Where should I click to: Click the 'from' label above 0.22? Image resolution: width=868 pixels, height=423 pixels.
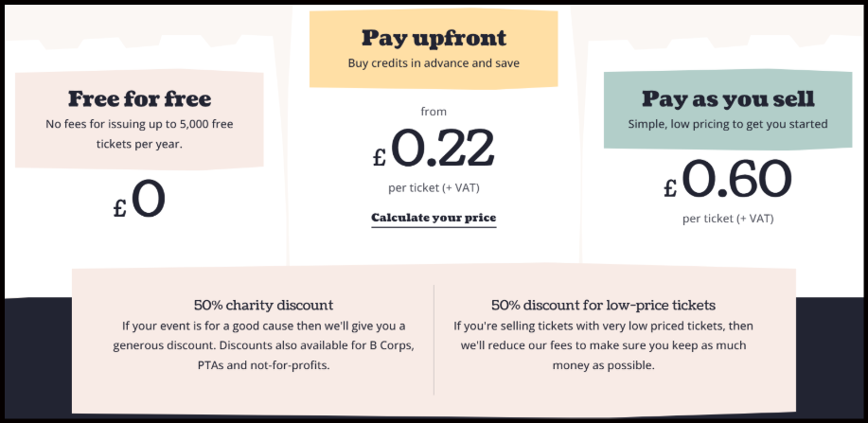434,112
